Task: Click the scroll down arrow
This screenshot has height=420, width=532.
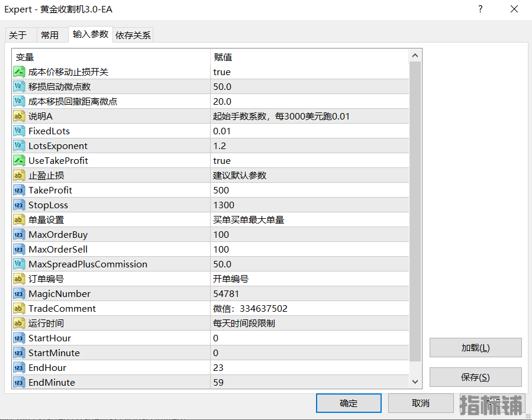Action: tap(415, 382)
